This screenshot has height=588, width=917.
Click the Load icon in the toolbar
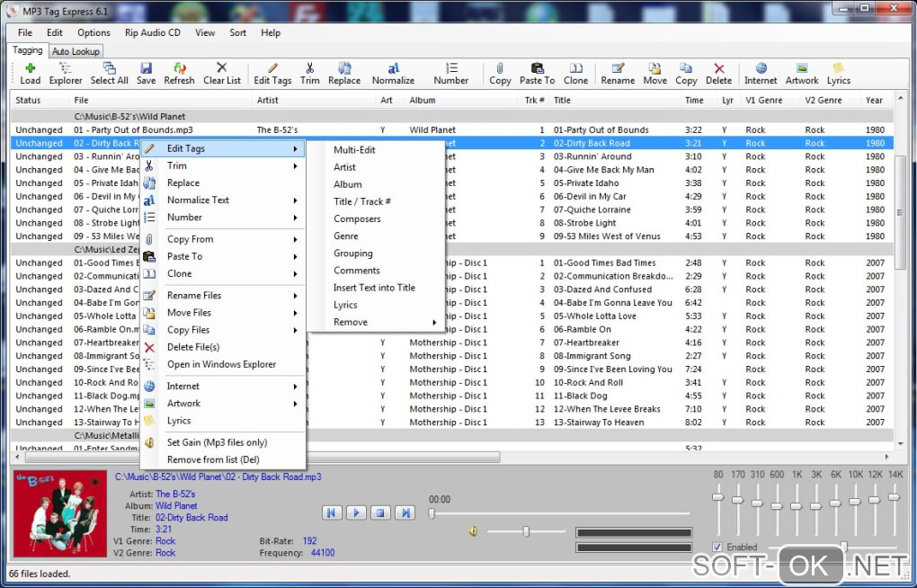point(30,73)
